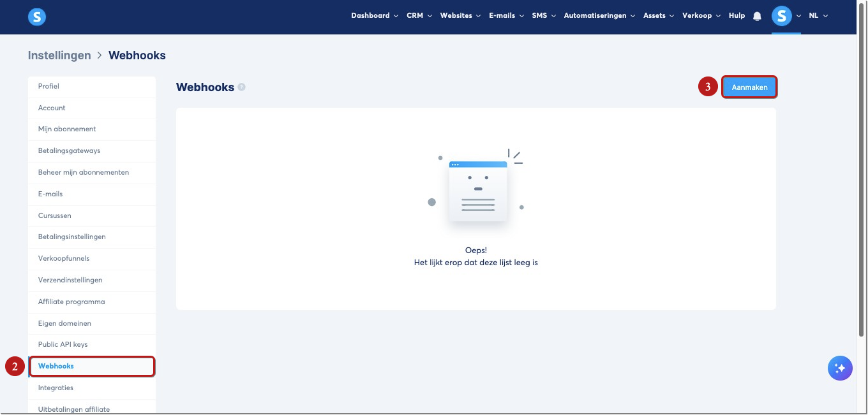Screen dimensions: 868x415
Task: Expand the E-mails menu
Action: click(x=507, y=16)
